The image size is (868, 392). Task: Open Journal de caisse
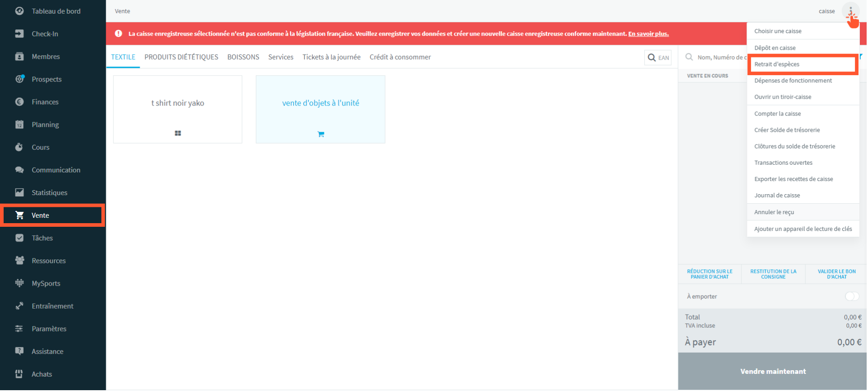[x=803, y=195]
